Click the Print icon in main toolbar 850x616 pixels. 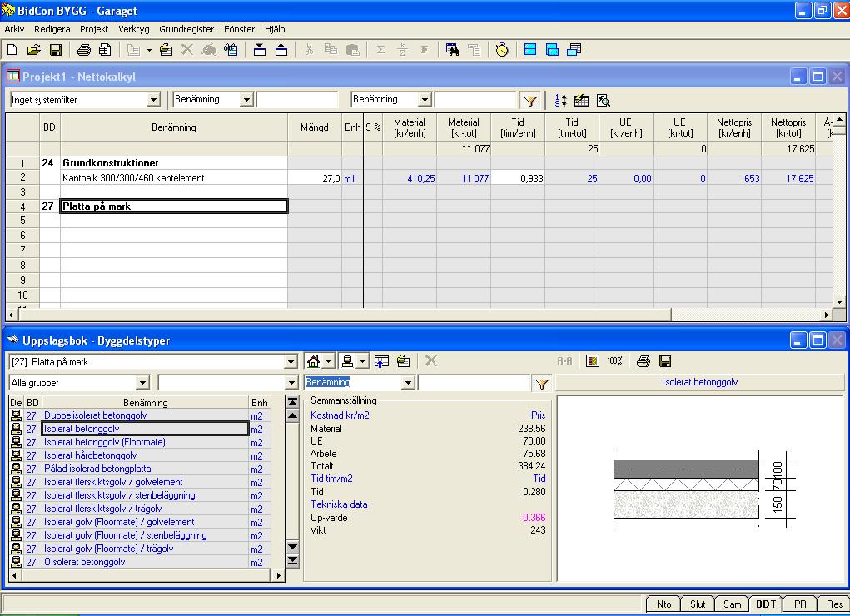(x=83, y=50)
